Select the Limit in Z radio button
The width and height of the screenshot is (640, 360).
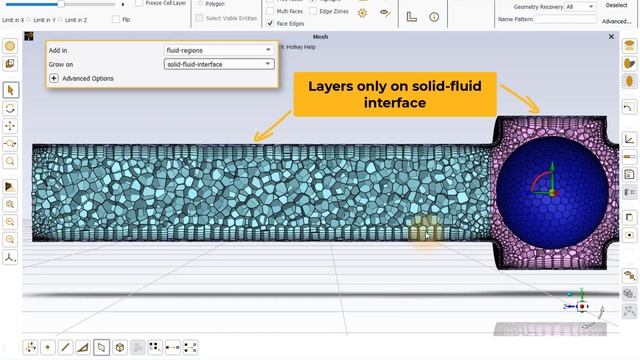pyautogui.click(x=60, y=20)
